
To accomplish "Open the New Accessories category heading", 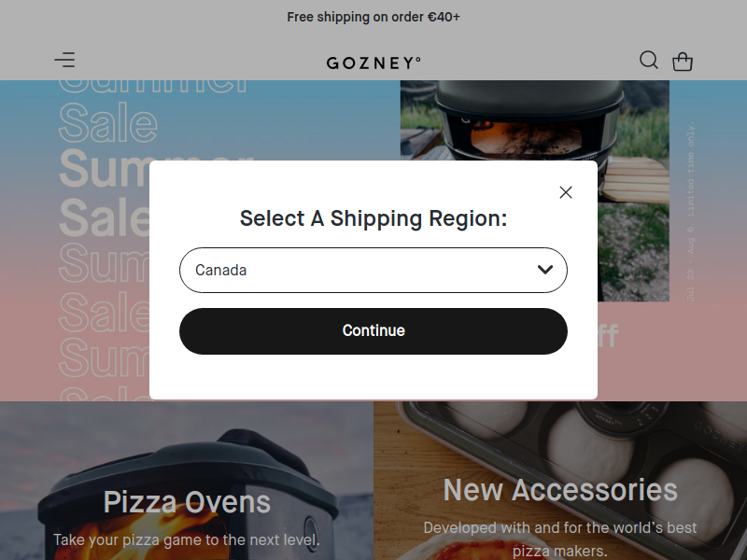I will (x=560, y=489).
